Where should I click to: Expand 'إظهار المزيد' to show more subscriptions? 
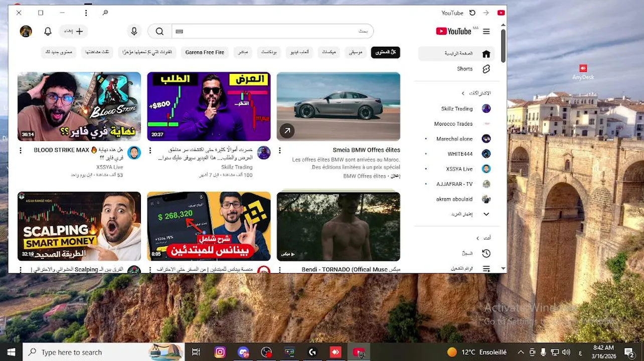pos(456,214)
